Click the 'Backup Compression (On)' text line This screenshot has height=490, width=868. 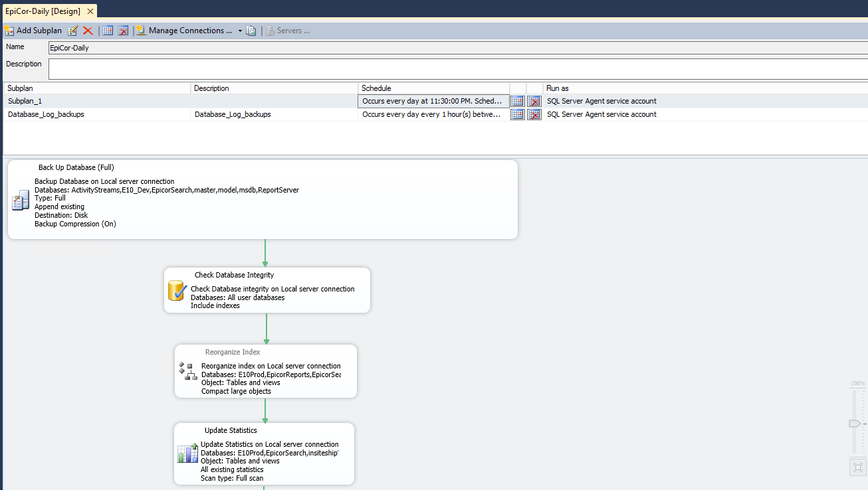(75, 224)
